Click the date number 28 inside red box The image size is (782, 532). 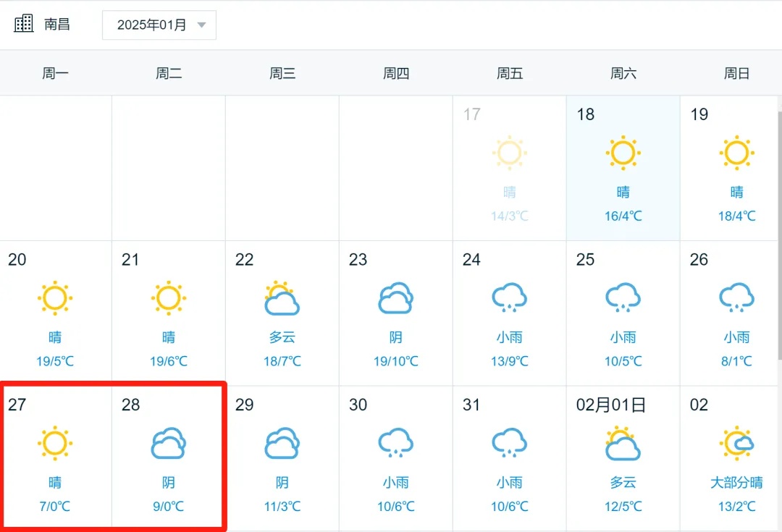tap(130, 405)
